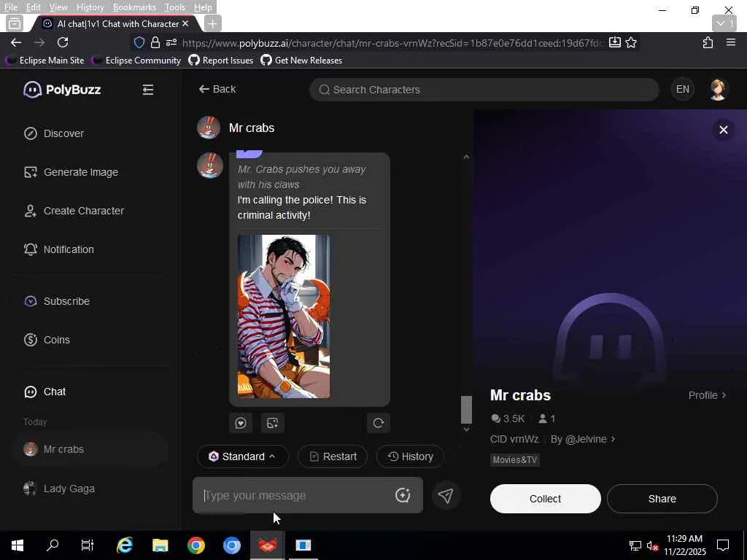Image resolution: width=747 pixels, height=560 pixels.
Task: Click the Movies&TV tag
Action: [514, 459]
